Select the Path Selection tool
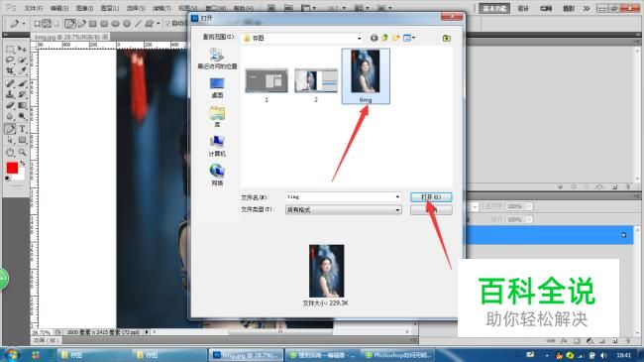The height and width of the screenshot is (362, 644). pyautogui.click(x=10, y=140)
